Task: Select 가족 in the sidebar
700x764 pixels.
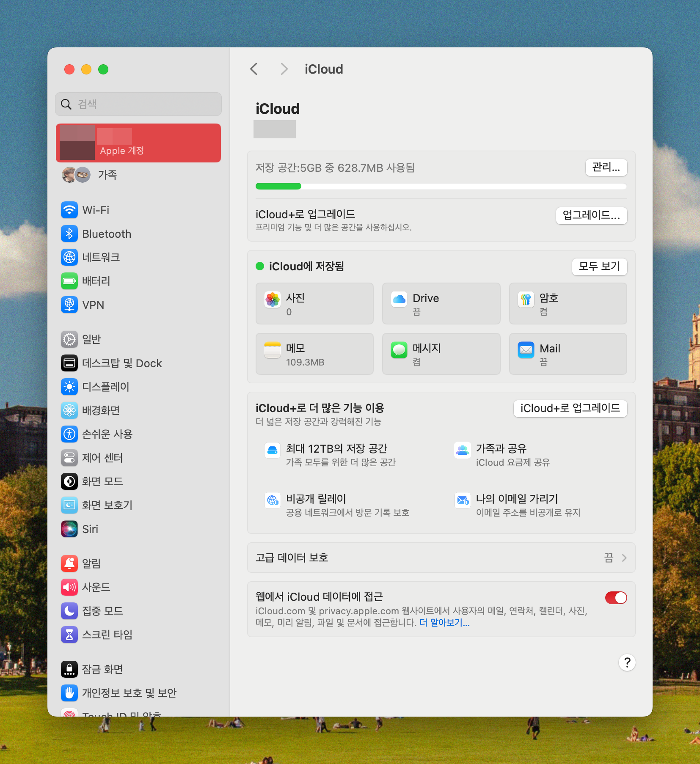Action: coord(138,175)
